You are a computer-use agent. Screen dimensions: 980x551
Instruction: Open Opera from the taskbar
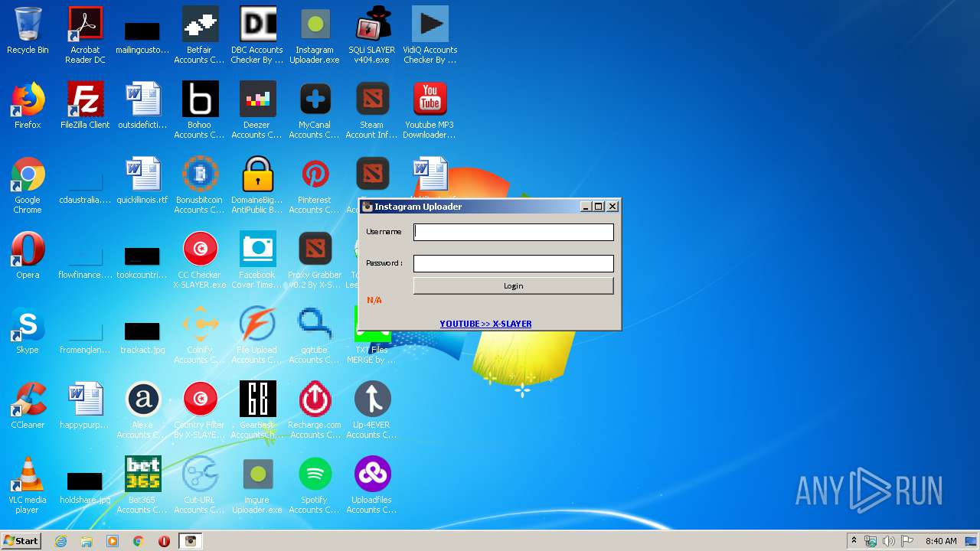click(164, 541)
